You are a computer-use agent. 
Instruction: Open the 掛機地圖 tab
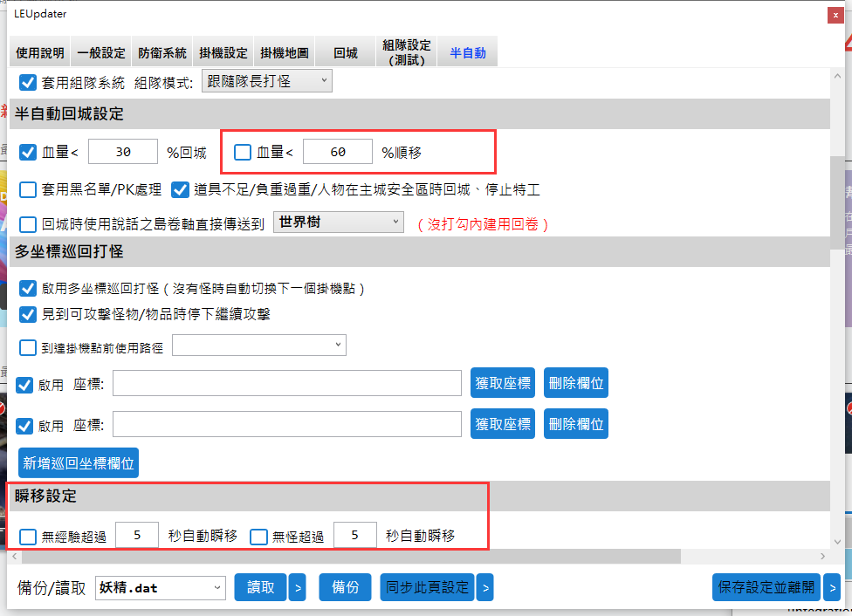coord(285,52)
